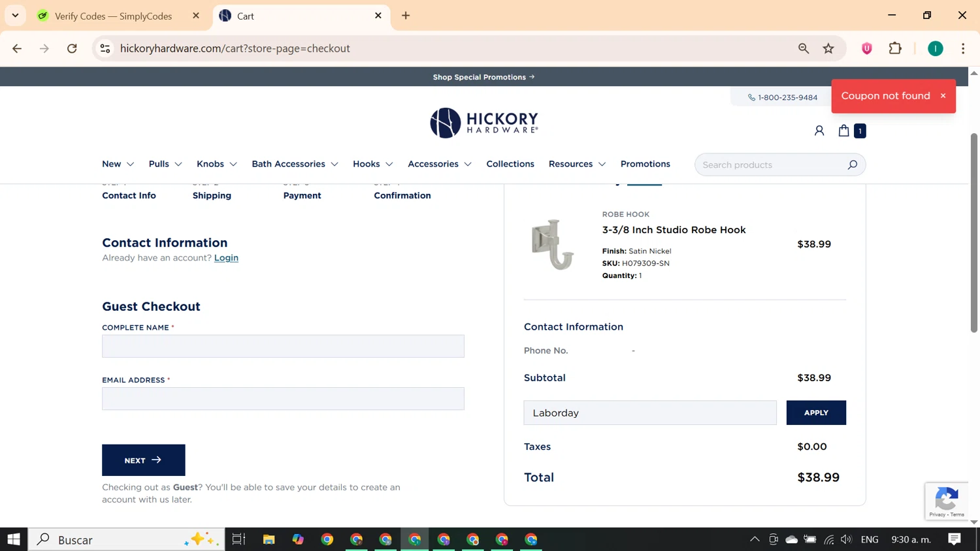Show hidden system tray icons
The image size is (980, 551).
click(x=755, y=539)
